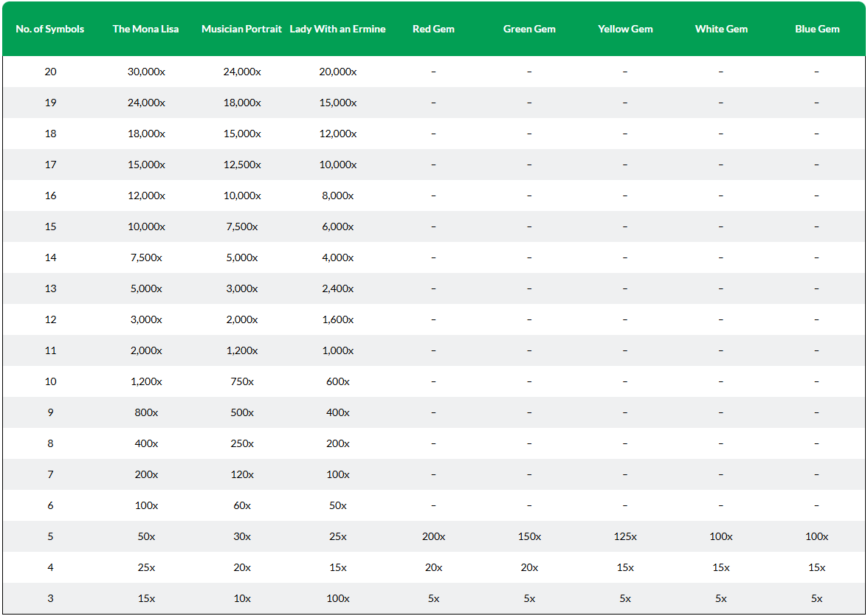Image resolution: width=868 pixels, height=616 pixels.
Task: Click the 20,000x Lady With an Ermine value
Action: tap(338, 72)
